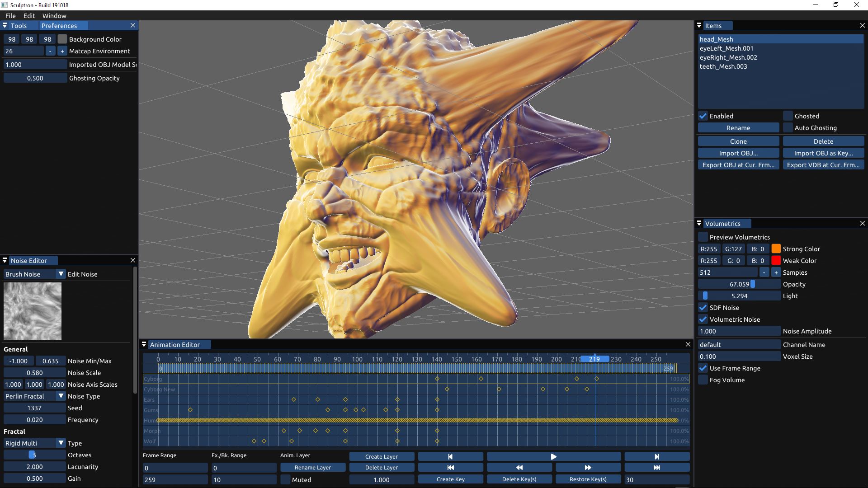Enable Preview Volumetrics checkbox
This screenshot has height=488, width=868.
(703, 237)
